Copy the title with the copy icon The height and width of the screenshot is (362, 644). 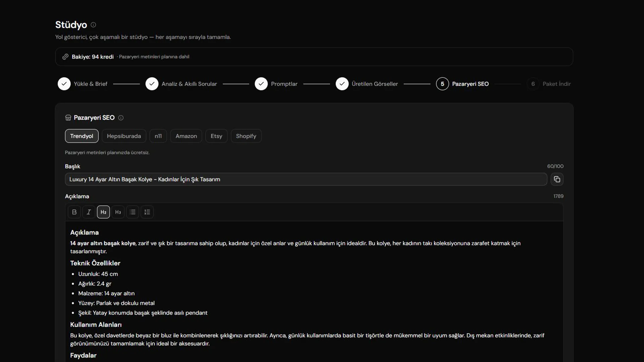point(557,179)
